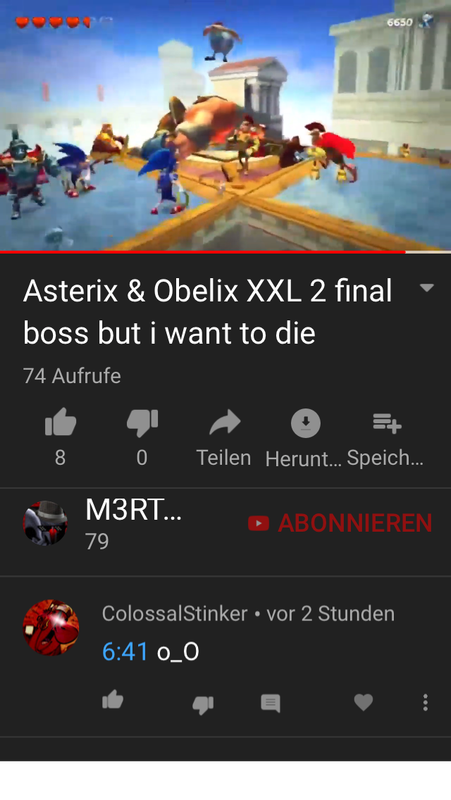The height and width of the screenshot is (800, 451).
Task: Open the comment's three-dot options menu
Action: (425, 703)
